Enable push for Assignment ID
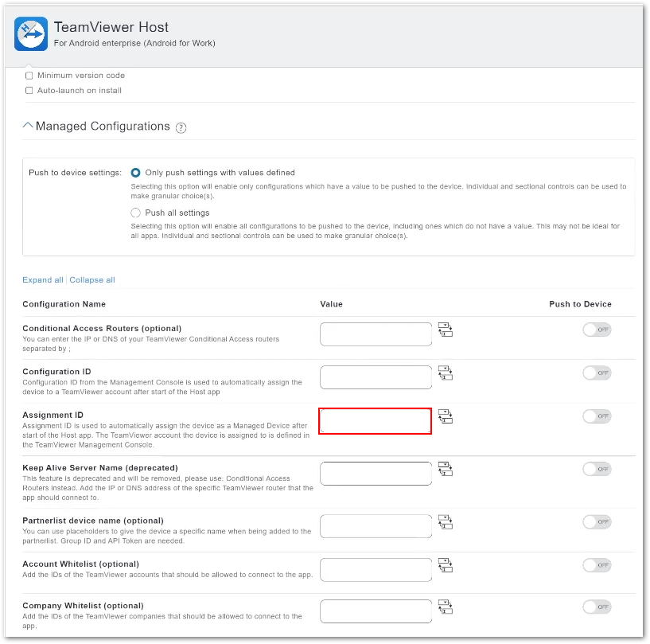Screen dimensions: 650x644 pos(597,416)
